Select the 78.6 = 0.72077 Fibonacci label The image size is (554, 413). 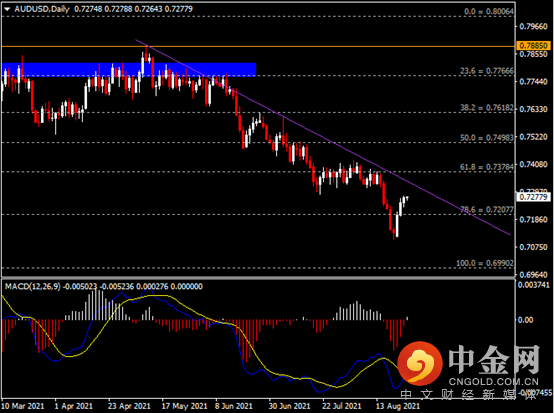(x=487, y=210)
